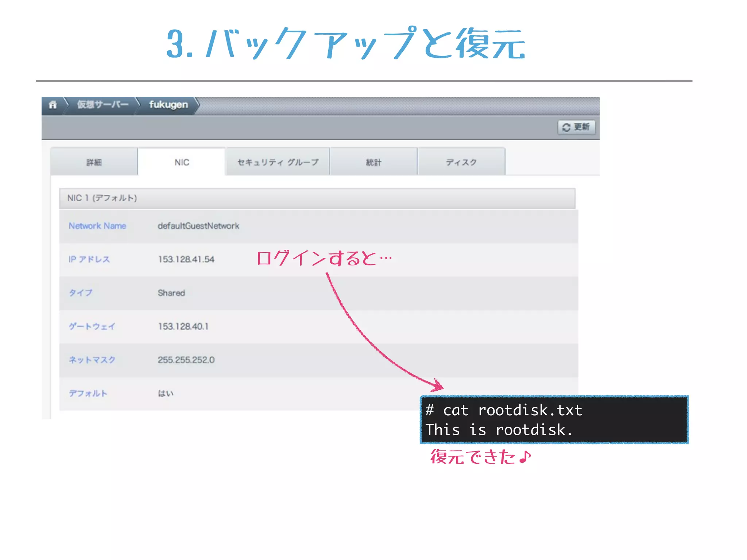Click the タイプ label

click(x=81, y=293)
